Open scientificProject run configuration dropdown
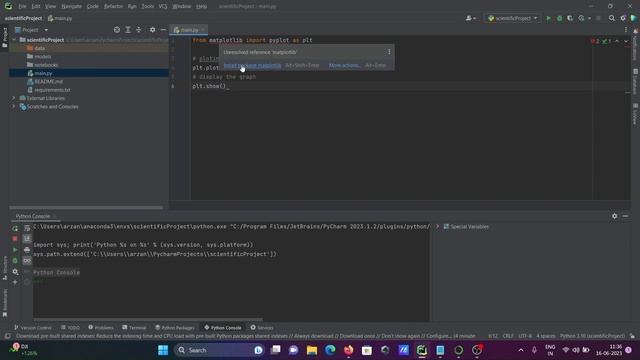The image size is (640, 360). click(x=513, y=18)
